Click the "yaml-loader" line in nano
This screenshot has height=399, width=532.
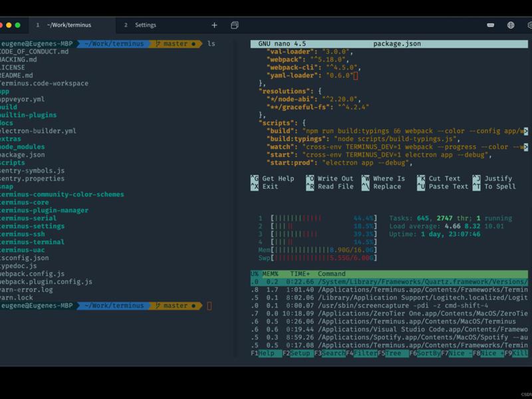pyautogui.click(x=312, y=75)
